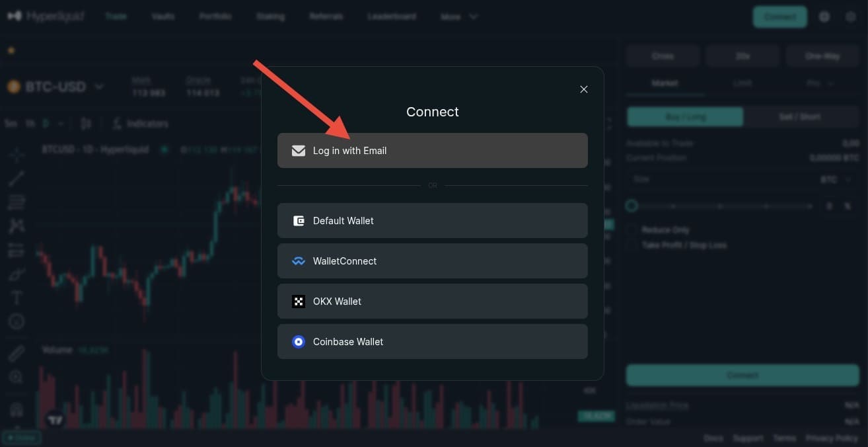Open the Referrals page
868x447 pixels.
[326, 16]
